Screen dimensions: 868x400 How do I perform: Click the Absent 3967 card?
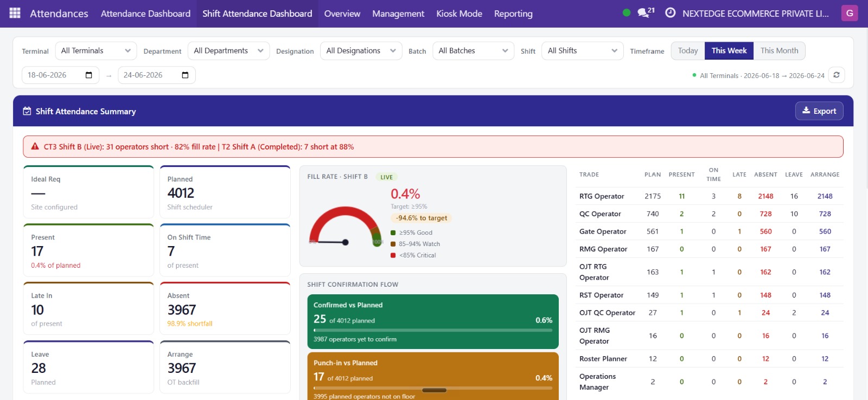225,309
